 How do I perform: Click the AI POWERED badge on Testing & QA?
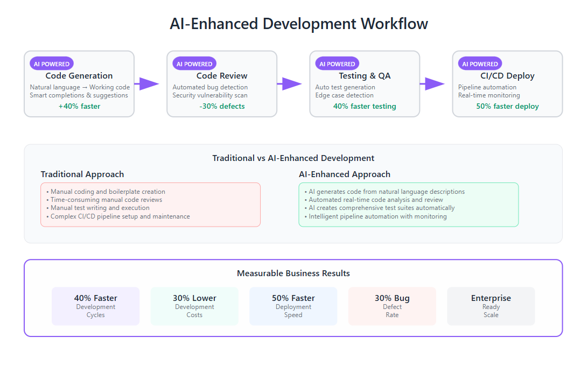(x=337, y=64)
